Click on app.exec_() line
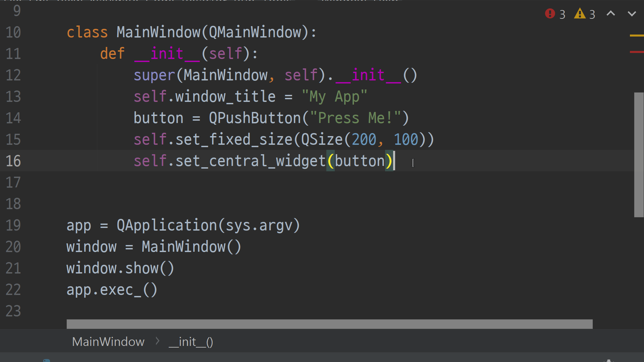 coord(112,290)
